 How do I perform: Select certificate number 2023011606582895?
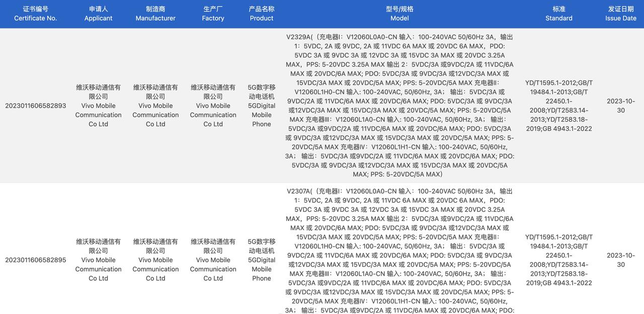pyautogui.click(x=35, y=260)
